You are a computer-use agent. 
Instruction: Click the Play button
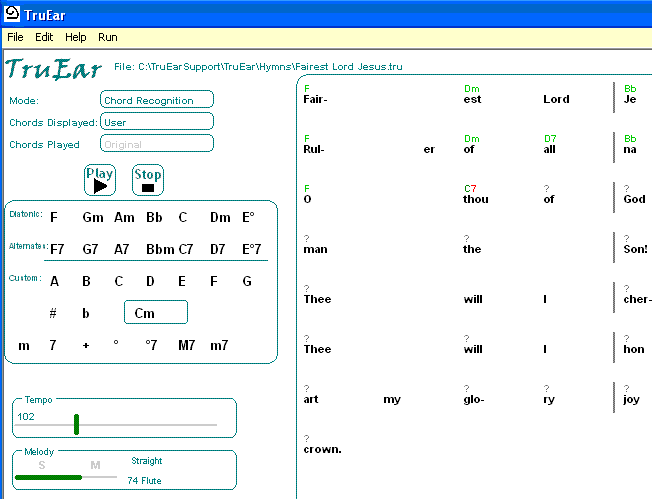(x=100, y=180)
